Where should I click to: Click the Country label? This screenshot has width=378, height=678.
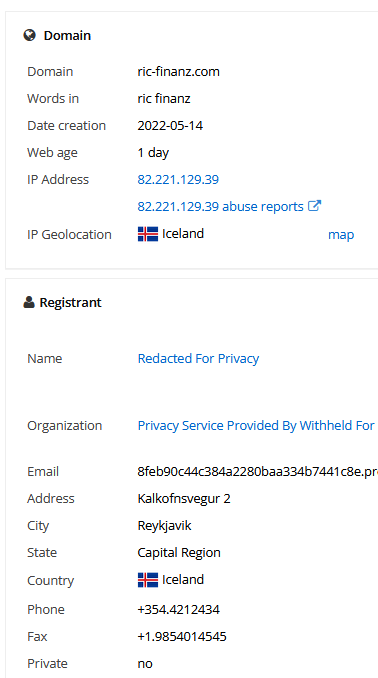[50, 581]
